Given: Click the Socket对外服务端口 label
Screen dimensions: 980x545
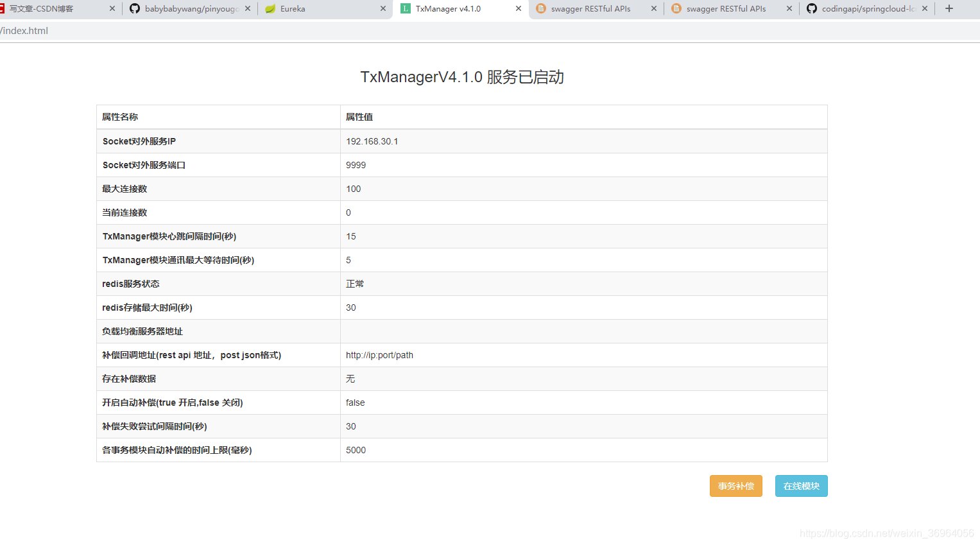Looking at the screenshot, I should [144, 165].
